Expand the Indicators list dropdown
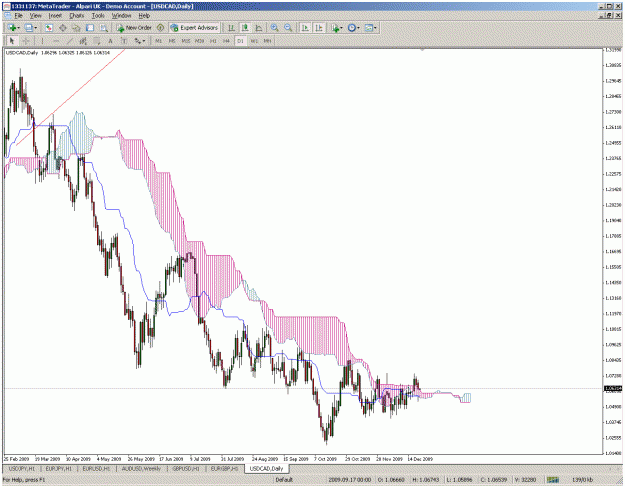Viewport: 625px width, 486px height. click(x=341, y=28)
